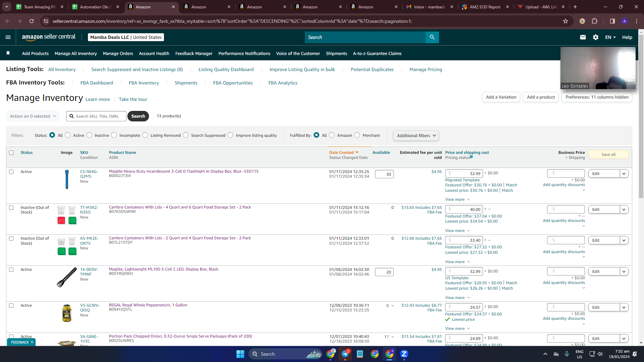Open the Windows Start menu
The width and height of the screenshot is (644, 362).
240,354
